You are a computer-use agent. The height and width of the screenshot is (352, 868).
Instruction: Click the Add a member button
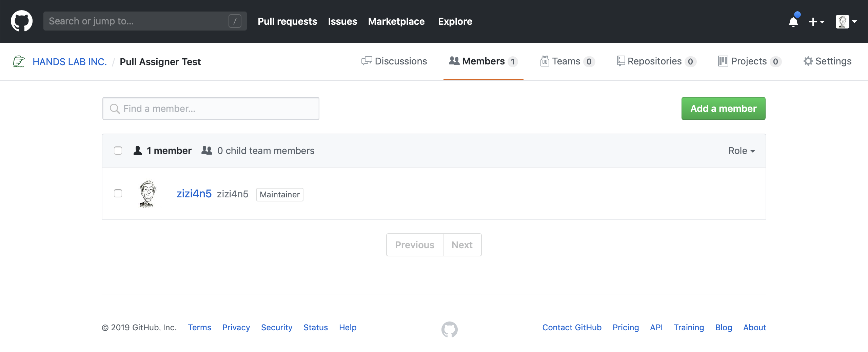click(724, 109)
